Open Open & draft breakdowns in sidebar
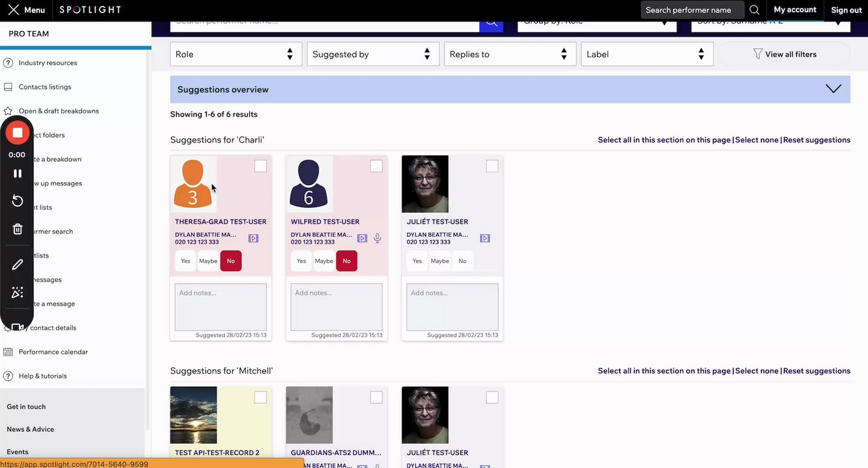868x468 pixels. [59, 111]
